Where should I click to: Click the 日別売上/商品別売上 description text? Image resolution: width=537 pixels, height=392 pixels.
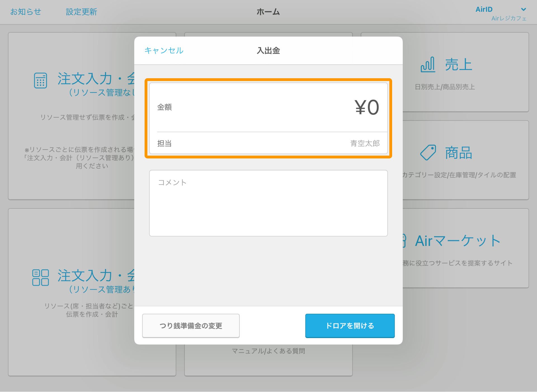445,87
